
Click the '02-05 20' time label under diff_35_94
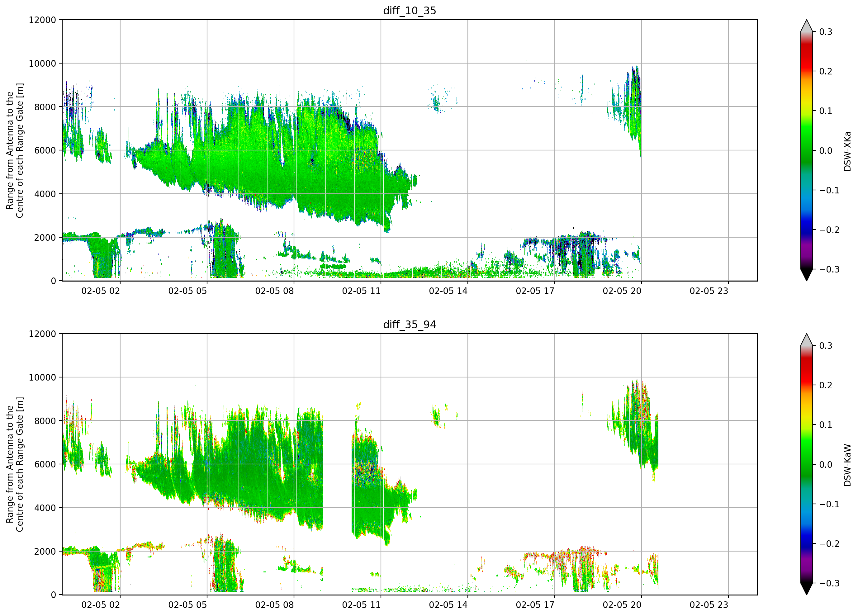622,605
